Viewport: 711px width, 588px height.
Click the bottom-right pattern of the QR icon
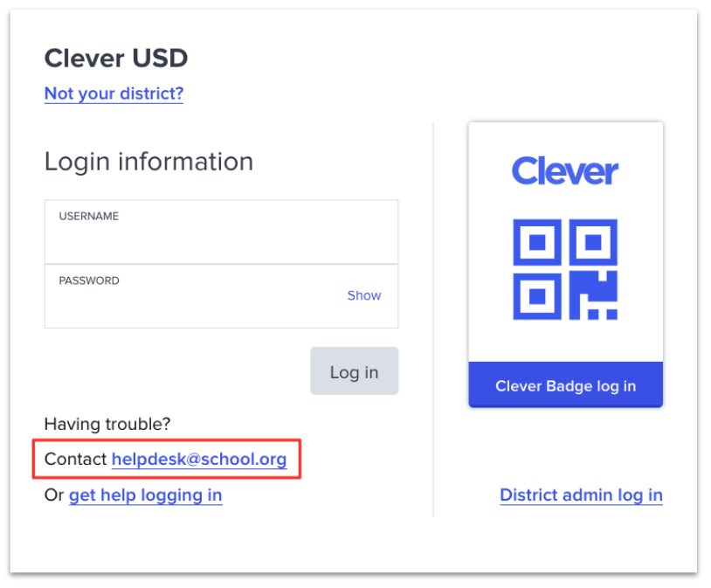[595, 295]
